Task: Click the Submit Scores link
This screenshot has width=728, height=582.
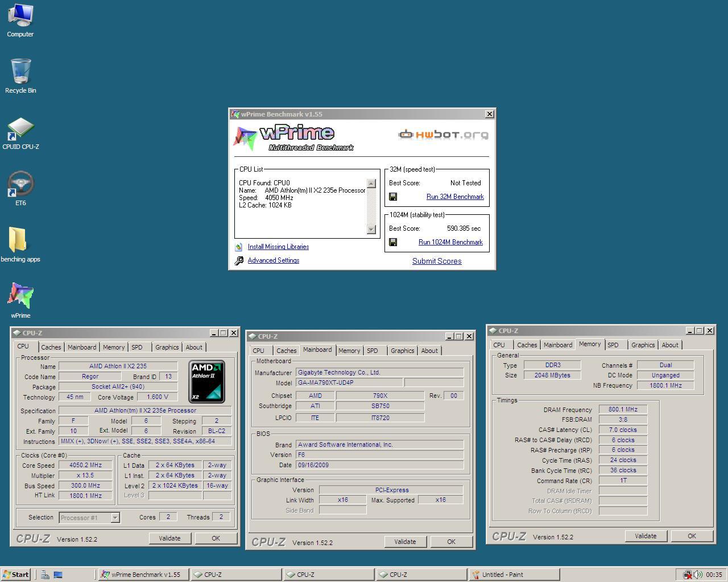Action: [437, 261]
